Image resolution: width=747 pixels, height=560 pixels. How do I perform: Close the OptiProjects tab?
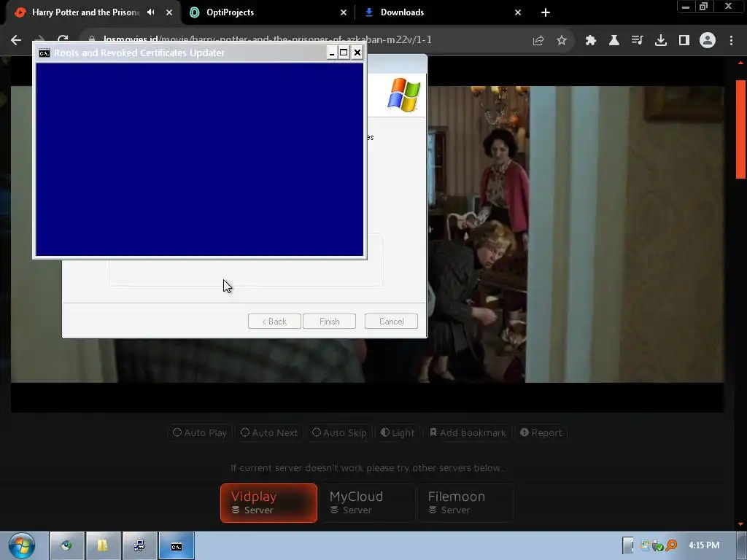[344, 12]
